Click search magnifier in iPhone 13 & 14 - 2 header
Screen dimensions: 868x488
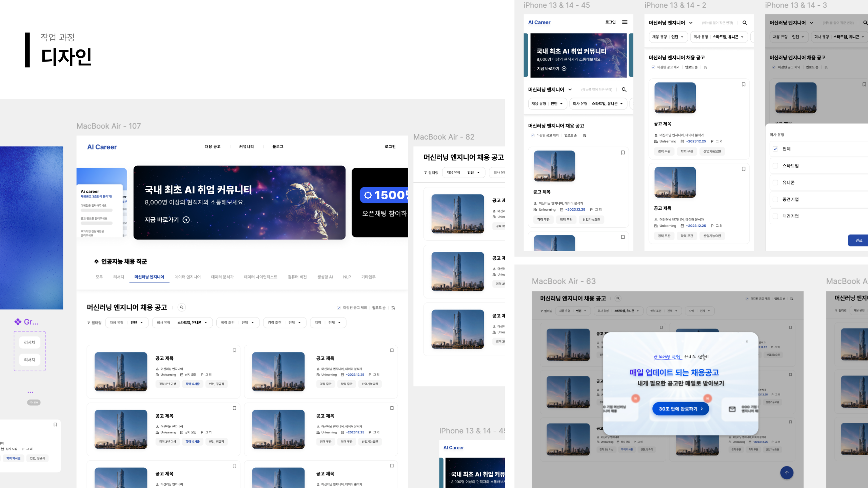(x=745, y=23)
